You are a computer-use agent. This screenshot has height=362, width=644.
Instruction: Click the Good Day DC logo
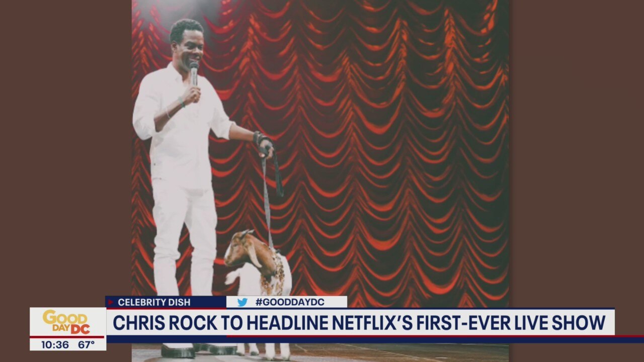point(67,322)
